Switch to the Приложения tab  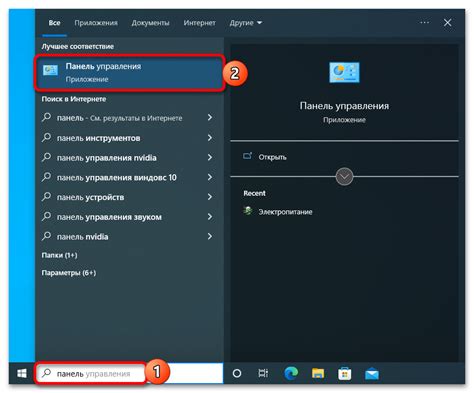96,23
